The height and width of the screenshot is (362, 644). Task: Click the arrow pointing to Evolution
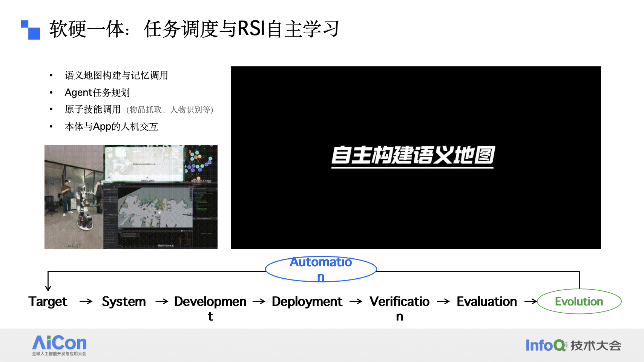pos(531,301)
